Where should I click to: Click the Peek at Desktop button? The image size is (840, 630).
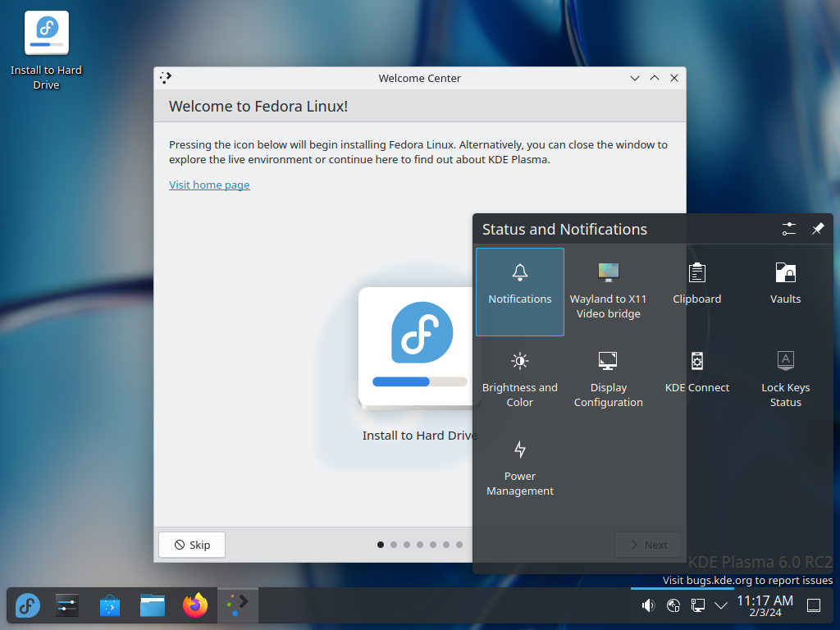tap(814, 605)
